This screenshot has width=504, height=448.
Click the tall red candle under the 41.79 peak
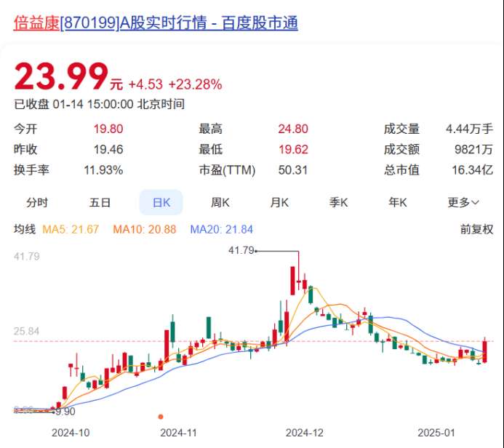292,281
